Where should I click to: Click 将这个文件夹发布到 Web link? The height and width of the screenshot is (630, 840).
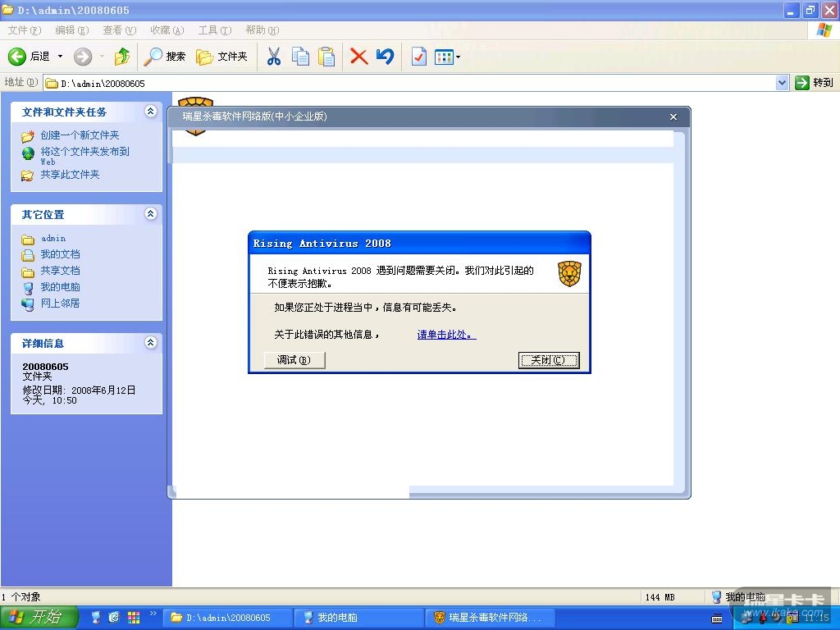click(84, 155)
